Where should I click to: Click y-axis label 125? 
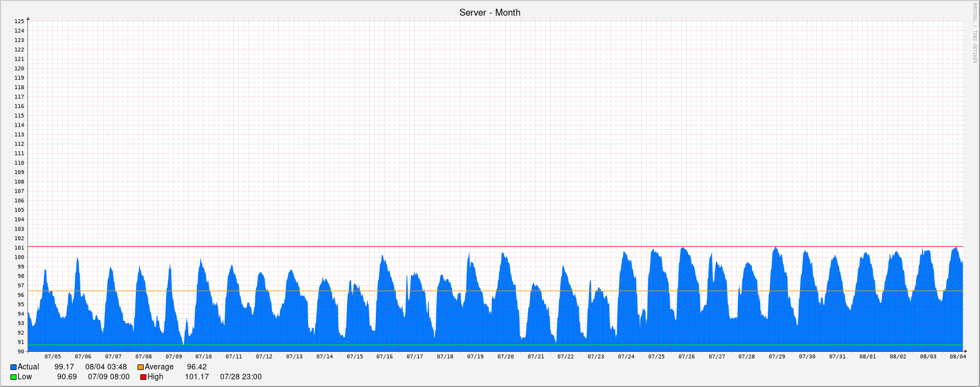tap(19, 21)
